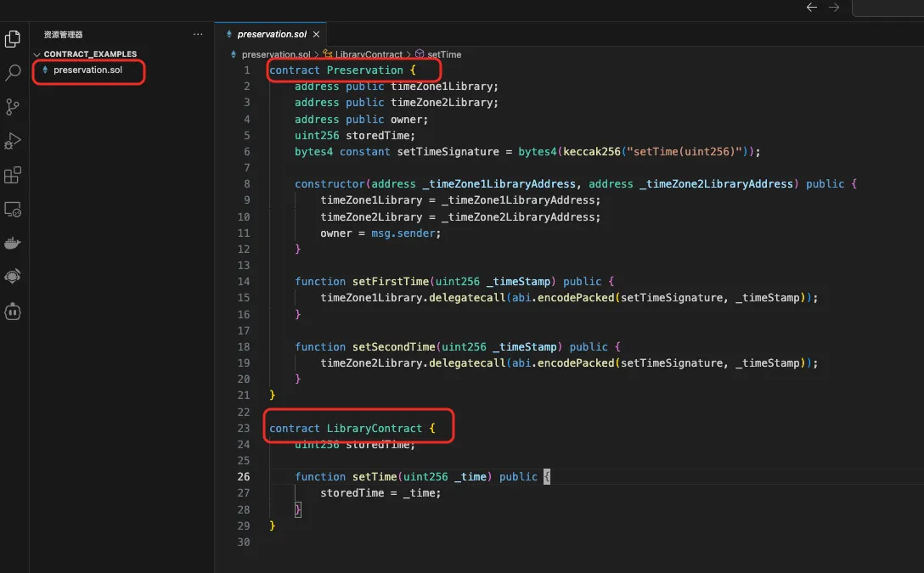Click LibraryContract in the breadcrumb
The height and width of the screenshot is (573, 924).
369,54
